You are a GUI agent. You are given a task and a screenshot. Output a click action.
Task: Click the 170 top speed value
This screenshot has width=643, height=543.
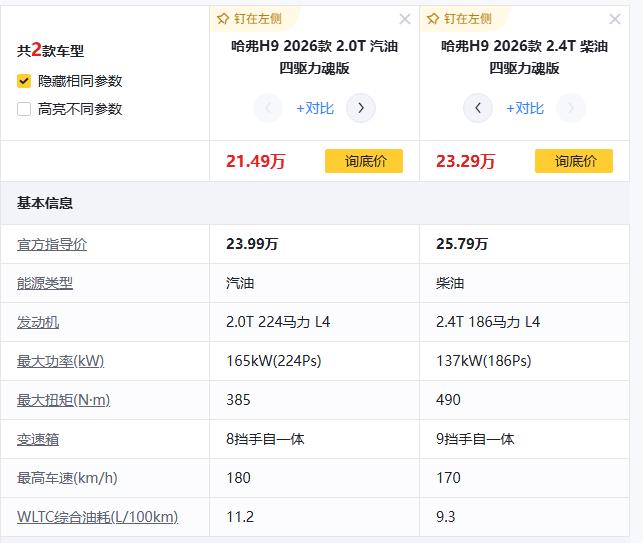(x=448, y=478)
